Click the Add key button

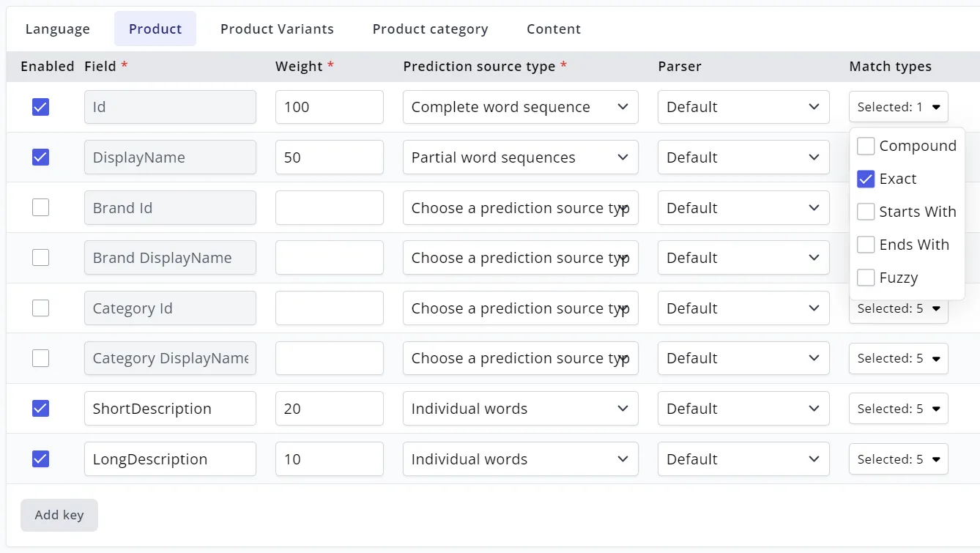point(59,515)
